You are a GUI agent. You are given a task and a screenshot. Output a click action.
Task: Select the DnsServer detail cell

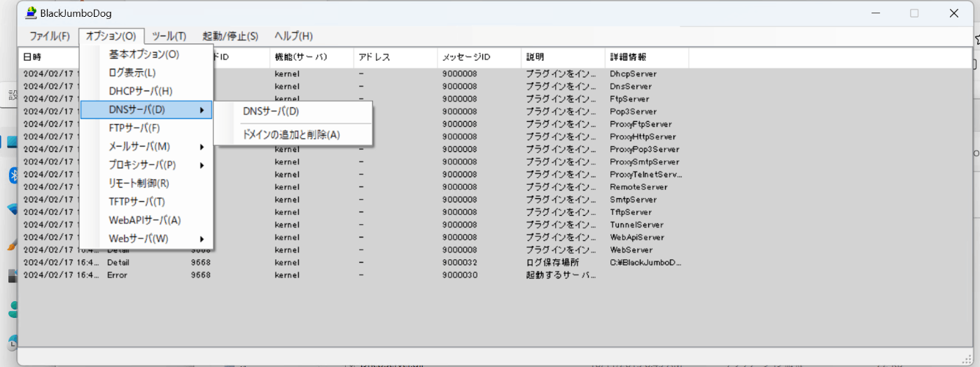(631, 86)
